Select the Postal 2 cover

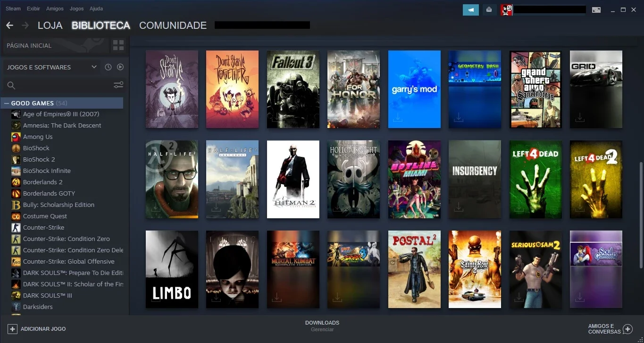414,269
